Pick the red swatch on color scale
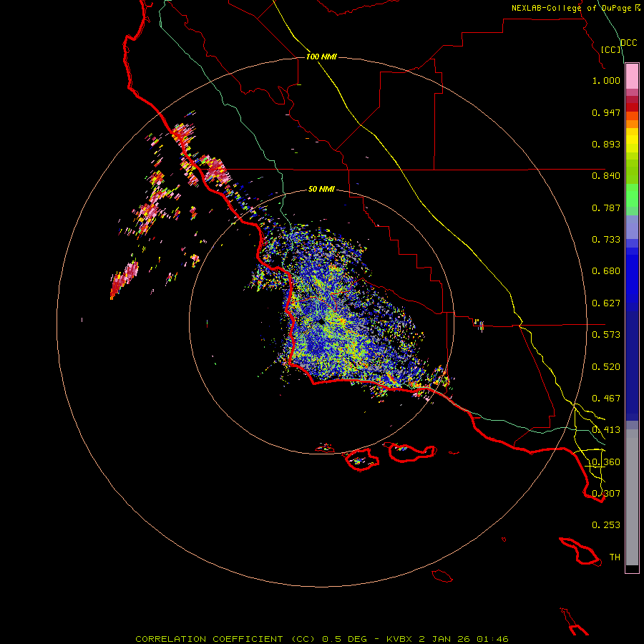Screen dimensions: 644x644 coord(632,107)
